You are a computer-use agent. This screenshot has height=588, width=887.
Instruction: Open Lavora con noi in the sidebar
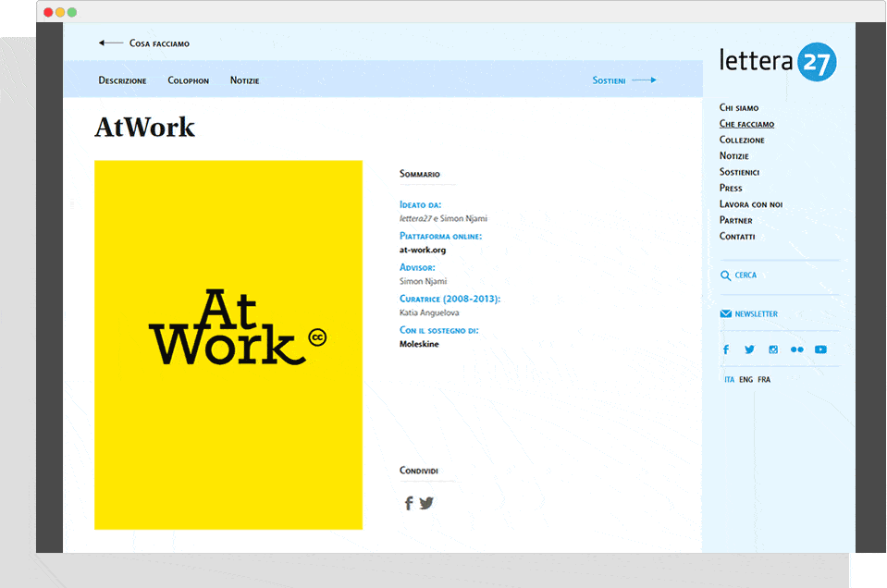pyautogui.click(x=751, y=204)
